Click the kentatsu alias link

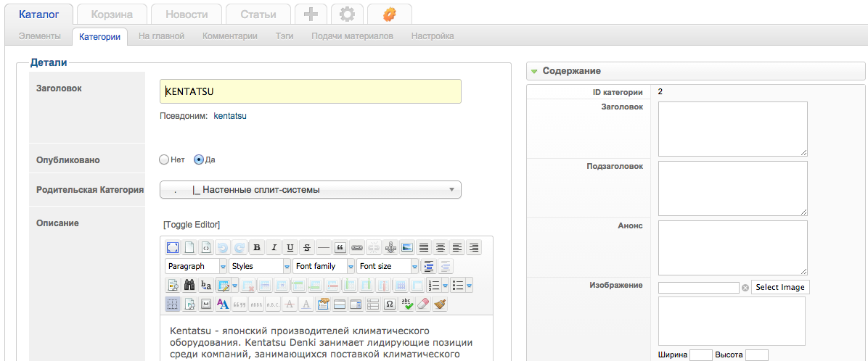tap(230, 116)
